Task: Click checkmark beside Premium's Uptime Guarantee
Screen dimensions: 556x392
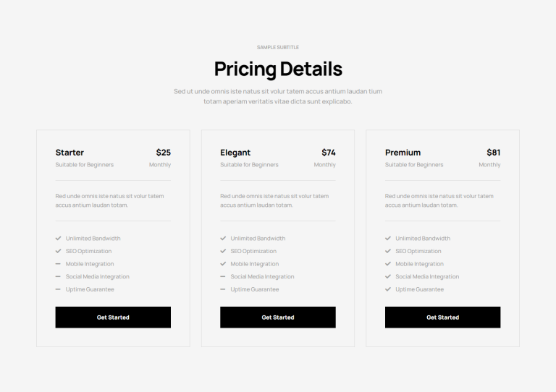Action: pyautogui.click(x=388, y=289)
